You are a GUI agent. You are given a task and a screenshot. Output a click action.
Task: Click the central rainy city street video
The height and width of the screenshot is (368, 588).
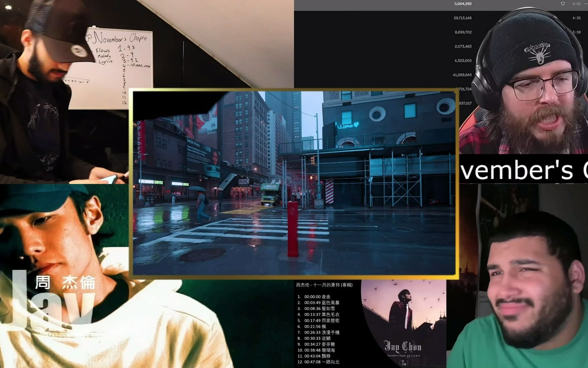[294, 183]
